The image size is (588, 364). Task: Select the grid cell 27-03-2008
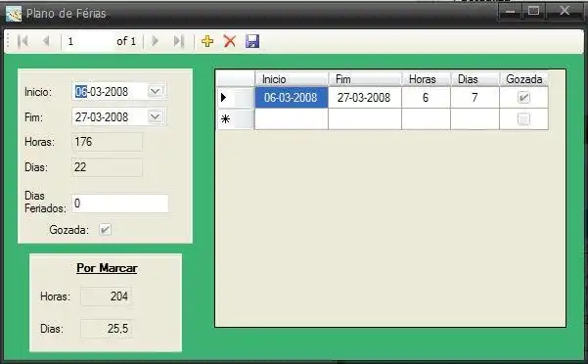coord(365,98)
